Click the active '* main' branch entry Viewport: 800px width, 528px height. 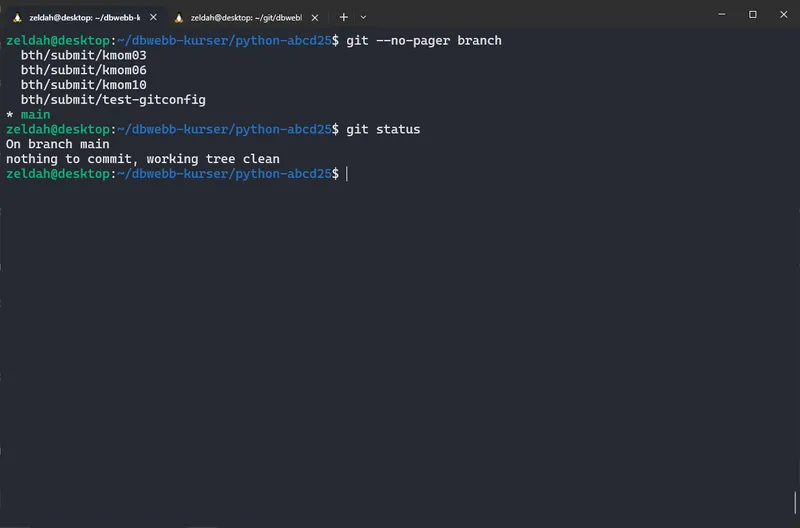[28, 115]
